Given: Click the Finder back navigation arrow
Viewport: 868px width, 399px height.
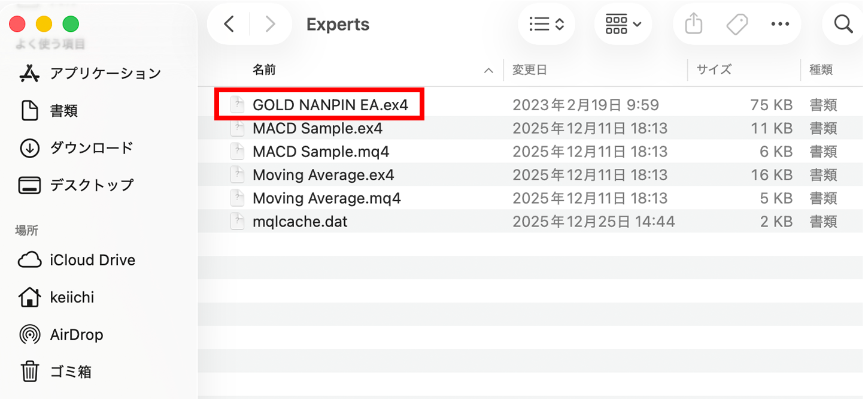Looking at the screenshot, I should point(229,24).
